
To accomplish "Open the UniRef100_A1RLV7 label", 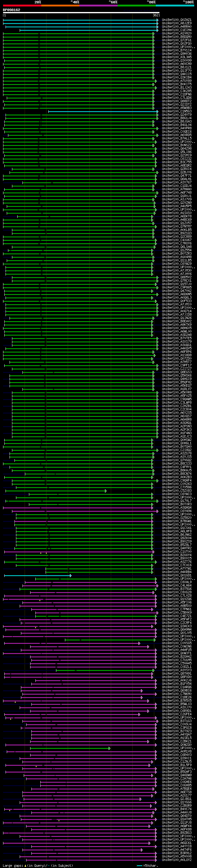I will [x=176, y=389].
